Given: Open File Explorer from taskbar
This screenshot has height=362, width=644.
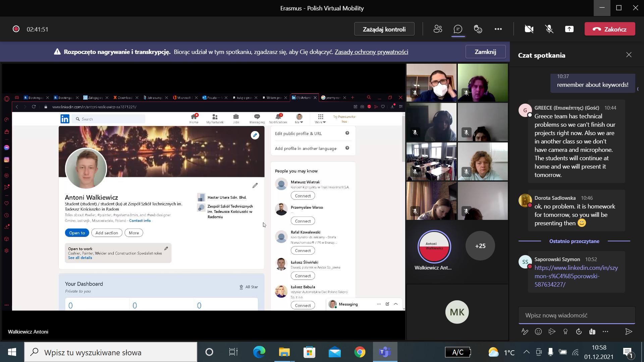Looking at the screenshot, I should coord(284,352).
